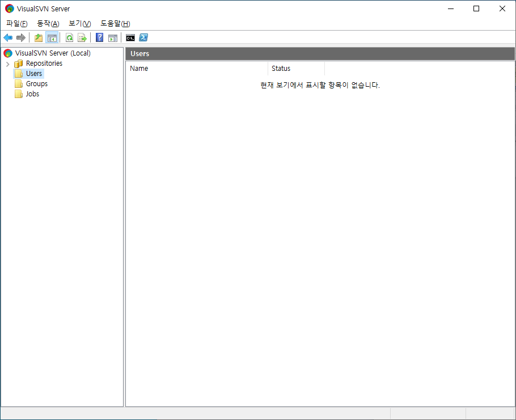Go back with the blue back arrow
Screen dimensions: 516x420
point(8,38)
